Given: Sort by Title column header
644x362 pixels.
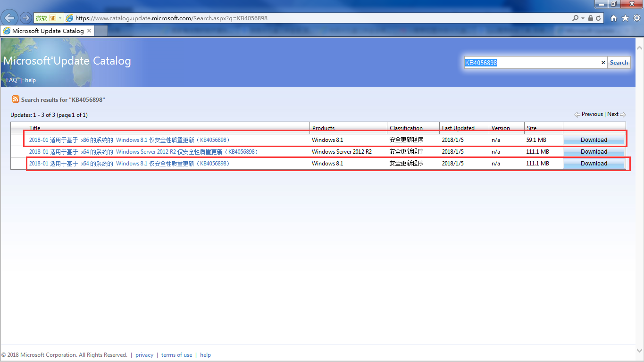Looking at the screenshot, I should [x=35, y=128].
